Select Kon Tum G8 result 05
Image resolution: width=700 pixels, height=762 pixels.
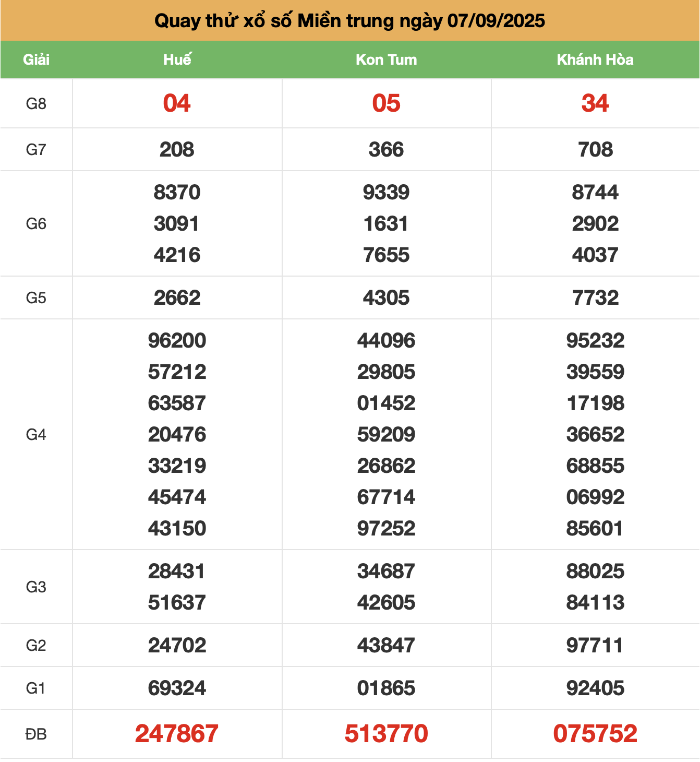click(386, 103)
